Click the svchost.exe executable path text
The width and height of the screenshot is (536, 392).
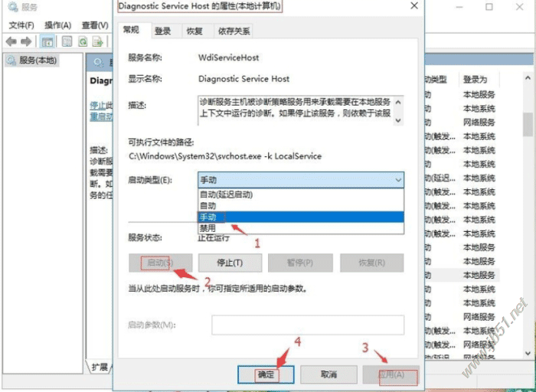[225, 156]
